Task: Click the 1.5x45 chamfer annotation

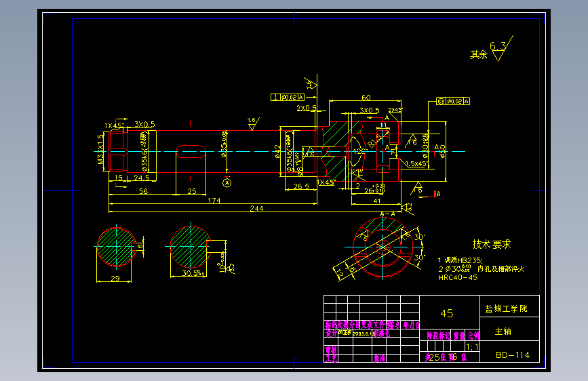Action: coord(416,163)
